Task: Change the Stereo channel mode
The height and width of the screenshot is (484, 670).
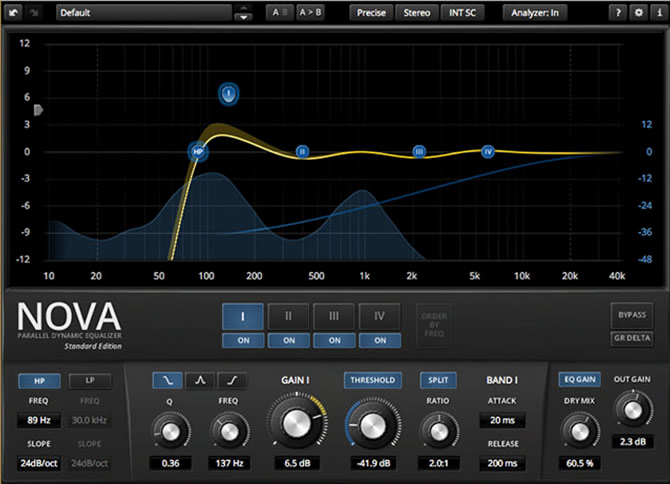Action: click(x=417, y=13)
